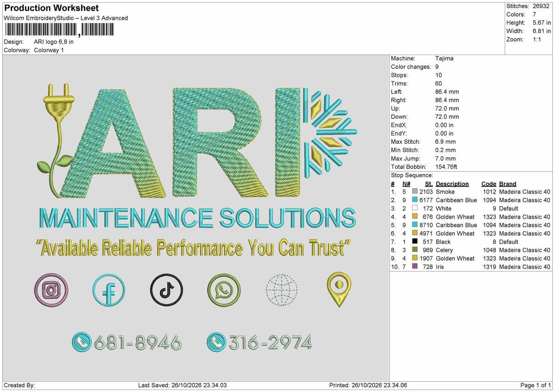555x392 pixels.
Task: Click the blue Facebook circle icon
Action: (x=109, y=290)
